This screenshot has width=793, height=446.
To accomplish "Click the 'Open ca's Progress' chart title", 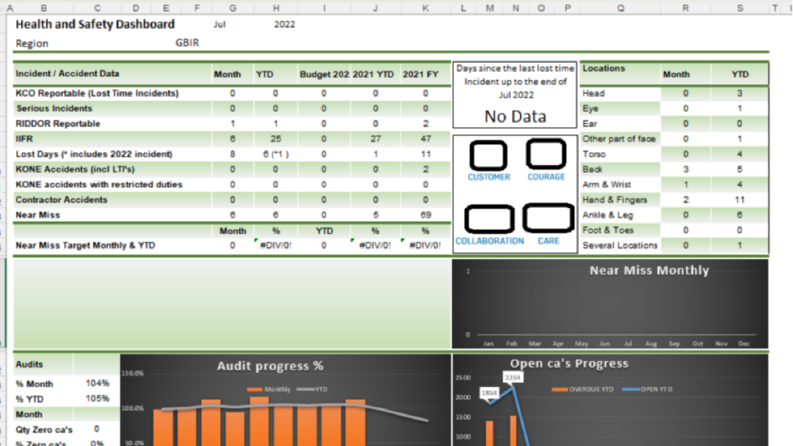I will coord(569,364).
